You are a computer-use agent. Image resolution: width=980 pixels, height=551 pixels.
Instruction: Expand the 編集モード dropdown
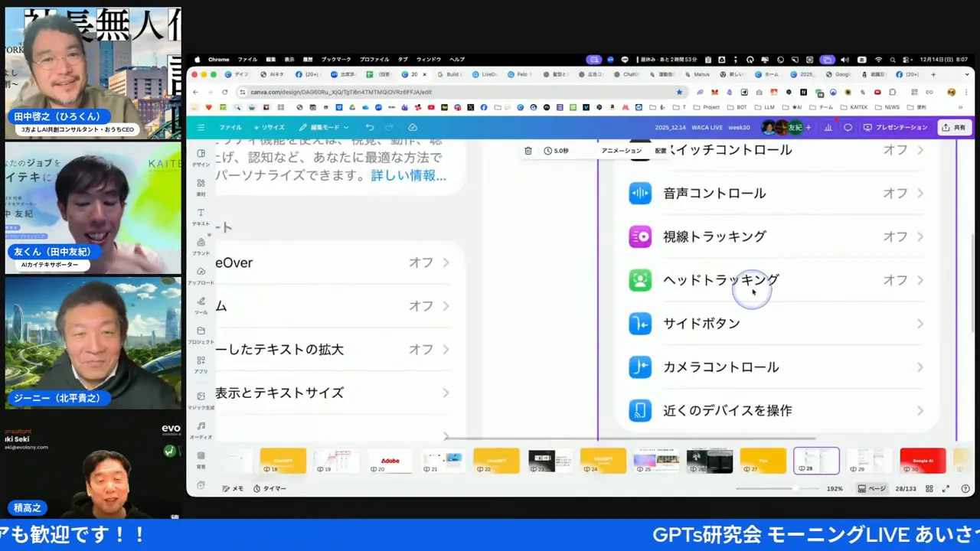pos(325,127)
